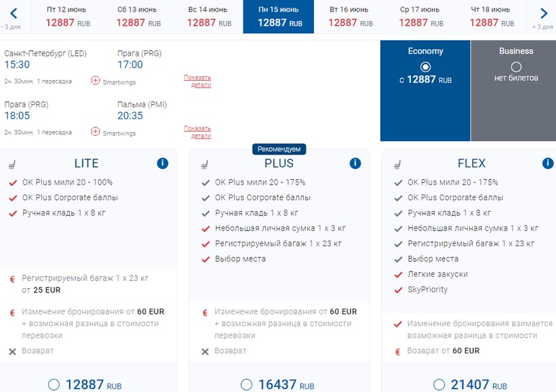
Task: Click the previous dates left arrow
Action: point(14,14)
